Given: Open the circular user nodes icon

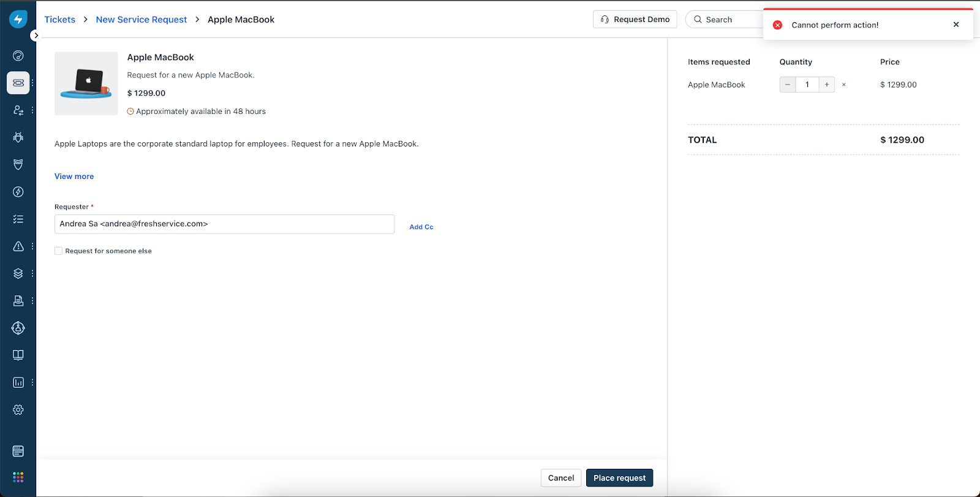Looking at the screenshot, I should point(18,328).
